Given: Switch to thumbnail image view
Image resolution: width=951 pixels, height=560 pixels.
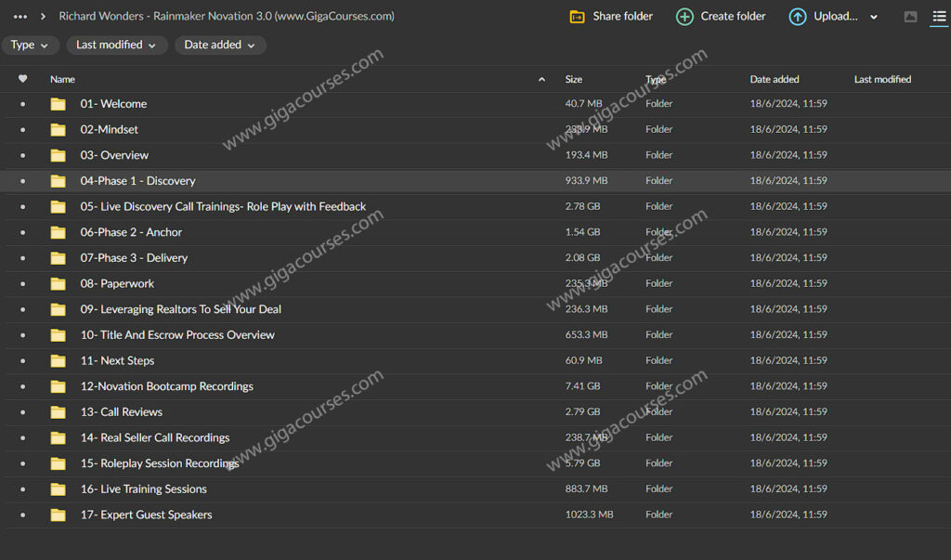Looking at the screenshot, I should 910,17.
